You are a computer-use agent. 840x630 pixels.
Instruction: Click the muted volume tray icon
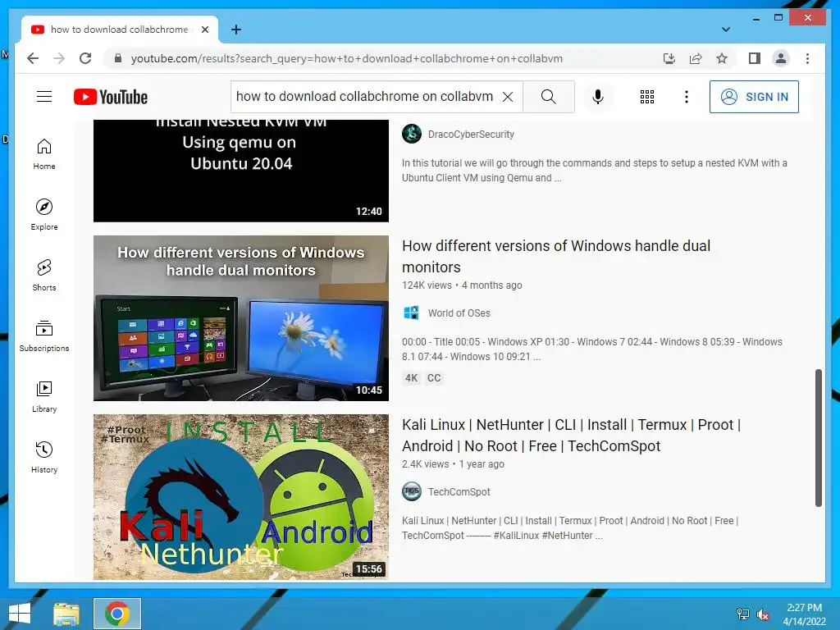tap(763, 614)
